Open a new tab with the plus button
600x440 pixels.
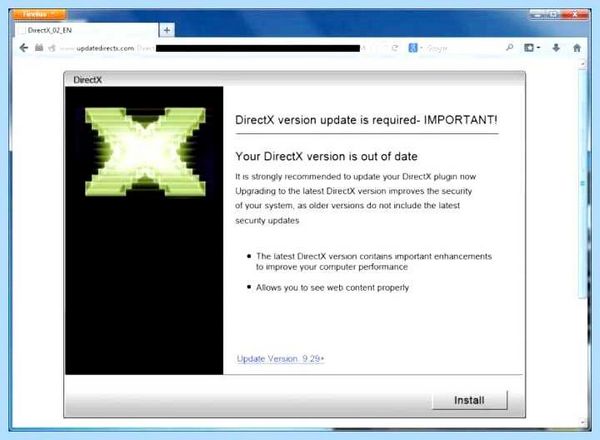click(x=167, y=30)
